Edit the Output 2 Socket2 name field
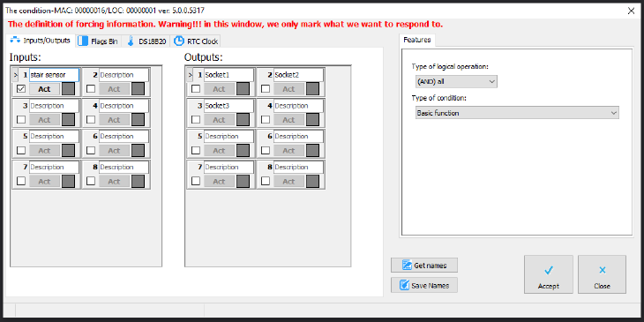The image size is (644, 322). click(x=298, y=75)
